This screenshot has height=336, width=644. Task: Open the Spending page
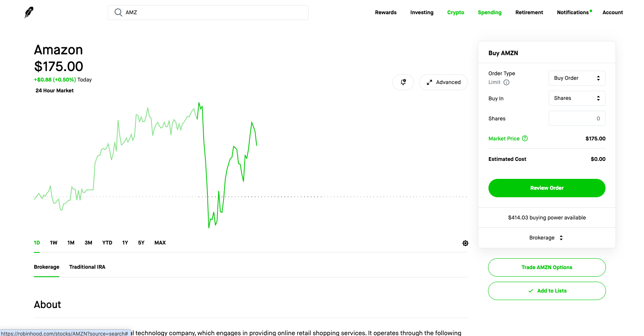[490, 13]
